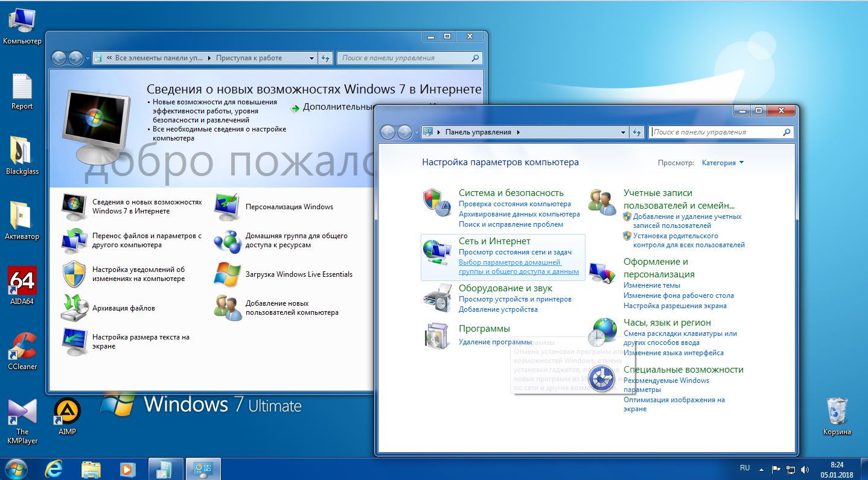The height and width of the screenshot is (480, 868).
Task: Open Изменение языка интерфейса link
Action: (674, 353)
